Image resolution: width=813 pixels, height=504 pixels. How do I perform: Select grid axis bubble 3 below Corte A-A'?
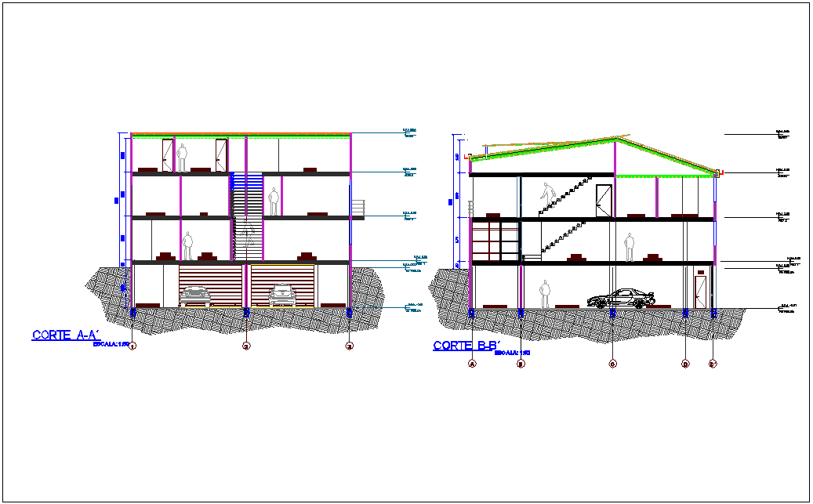[350, 346]
